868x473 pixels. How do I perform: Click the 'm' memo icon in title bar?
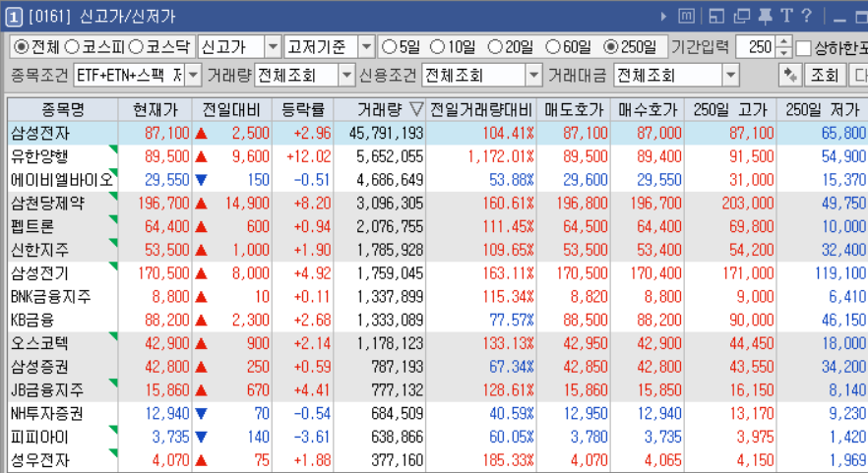[x=687, y=17]
